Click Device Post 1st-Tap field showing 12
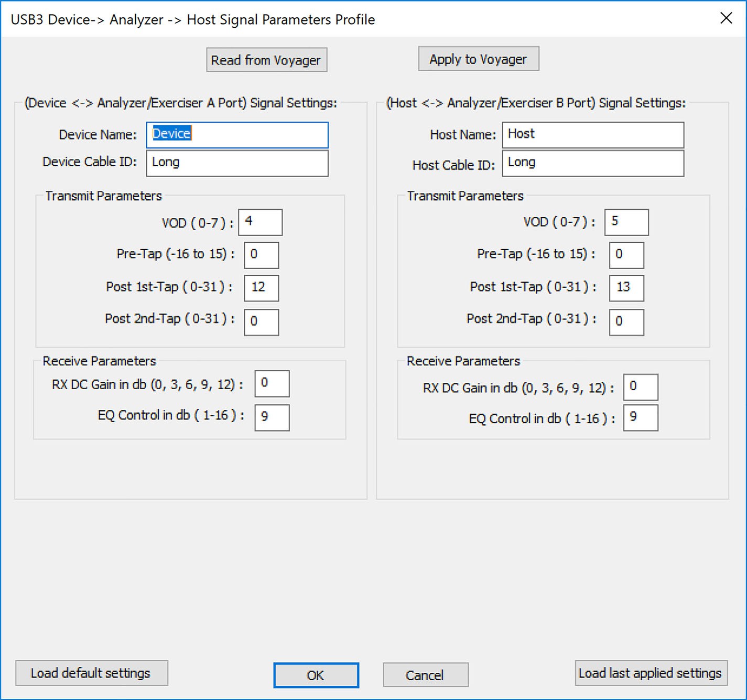 click(x=262, y=288)
